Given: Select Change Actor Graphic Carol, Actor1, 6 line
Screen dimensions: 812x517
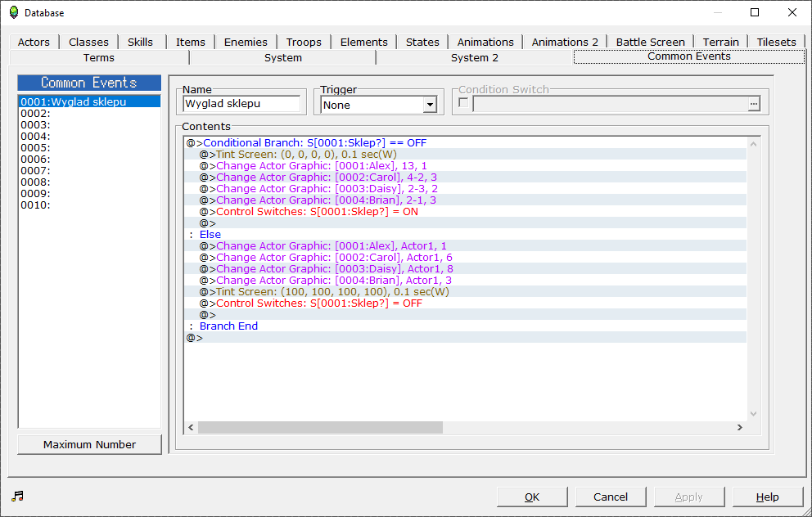Looking at the screenshot, I should tap(466, 257).
